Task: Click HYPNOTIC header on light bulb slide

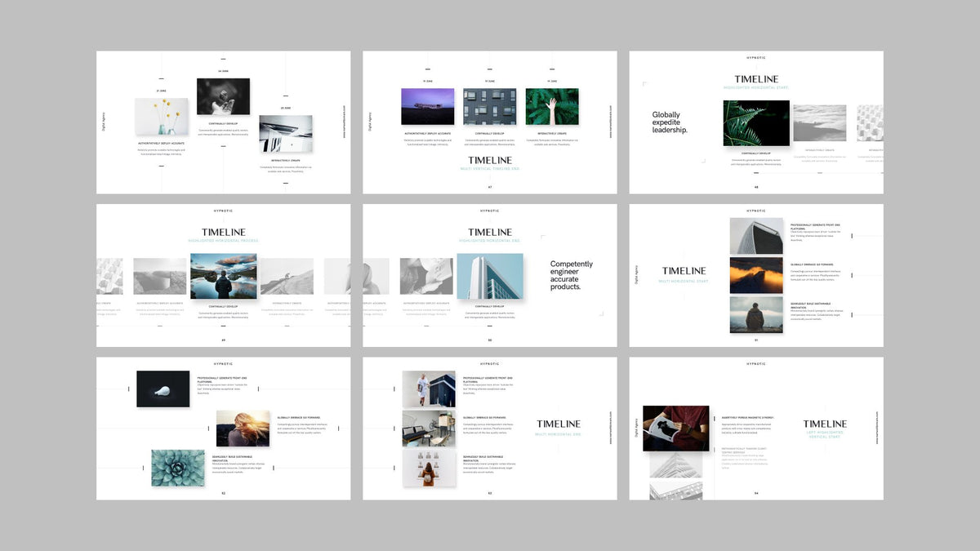Action: [224, 364]
